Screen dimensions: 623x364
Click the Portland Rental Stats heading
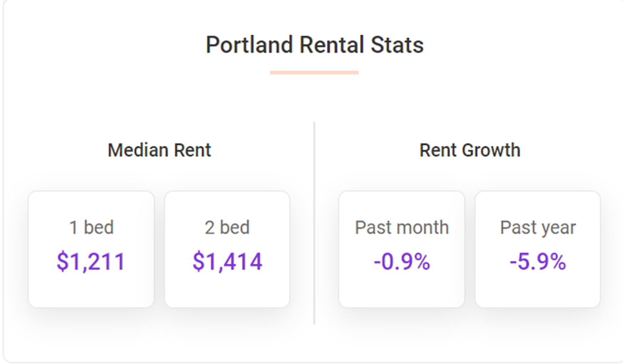tap(315, 45)
